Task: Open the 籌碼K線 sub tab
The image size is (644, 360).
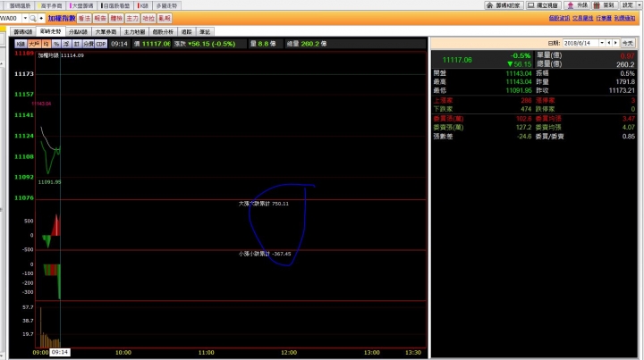Action: [x=23, y=31]
